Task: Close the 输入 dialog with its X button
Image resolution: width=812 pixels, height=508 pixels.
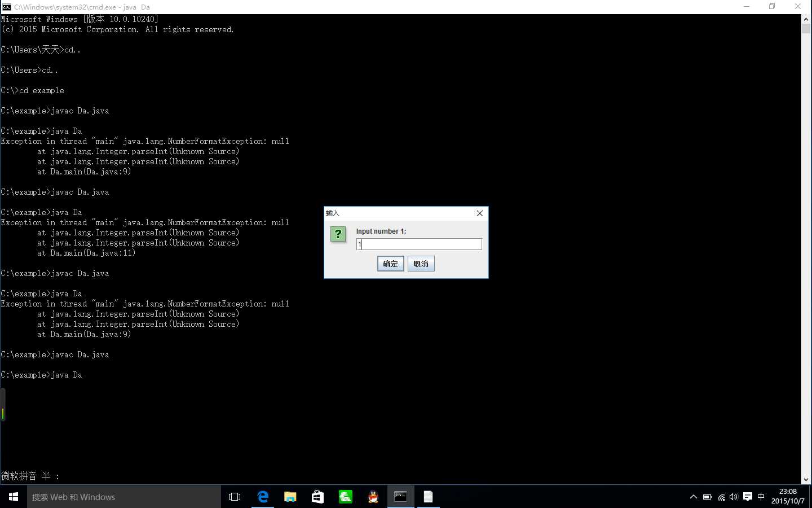Action: (x=479, y=213)
